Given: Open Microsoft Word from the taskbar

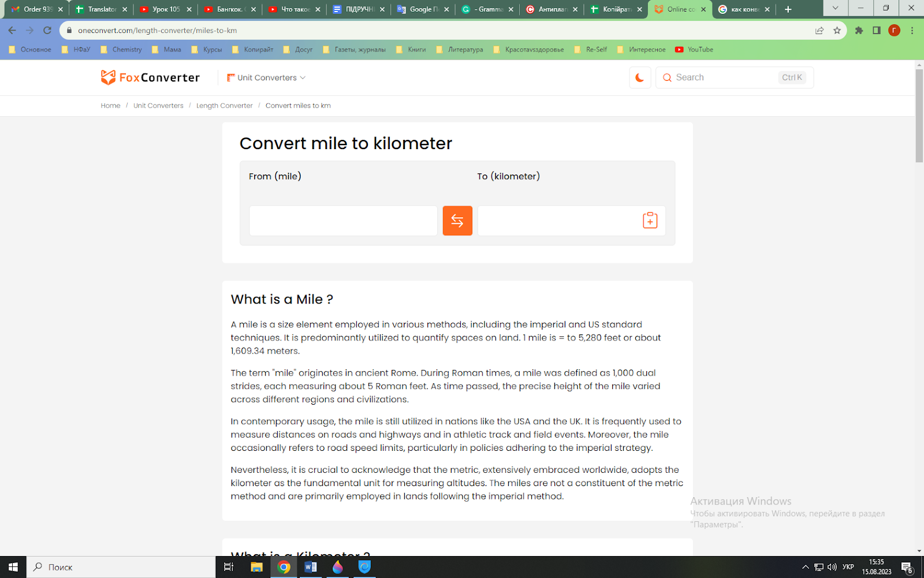Looking at the screenshot, I should (x=311, y=567).
